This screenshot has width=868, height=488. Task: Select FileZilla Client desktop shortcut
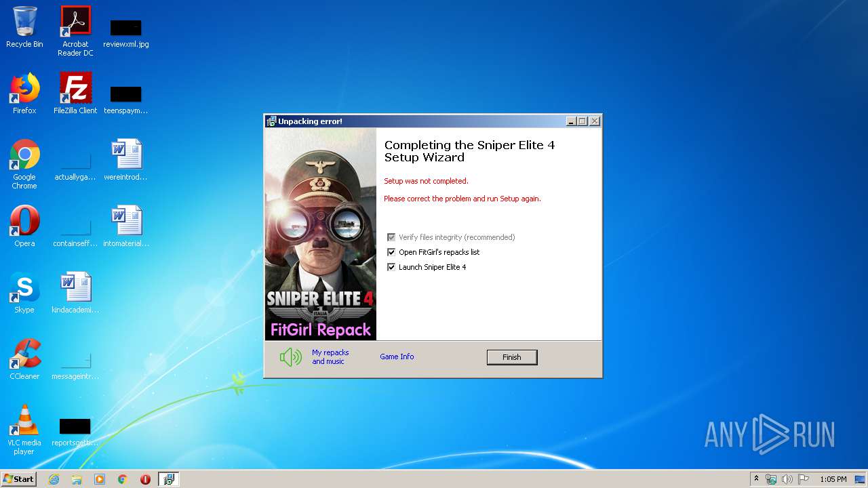click(75, 94)
